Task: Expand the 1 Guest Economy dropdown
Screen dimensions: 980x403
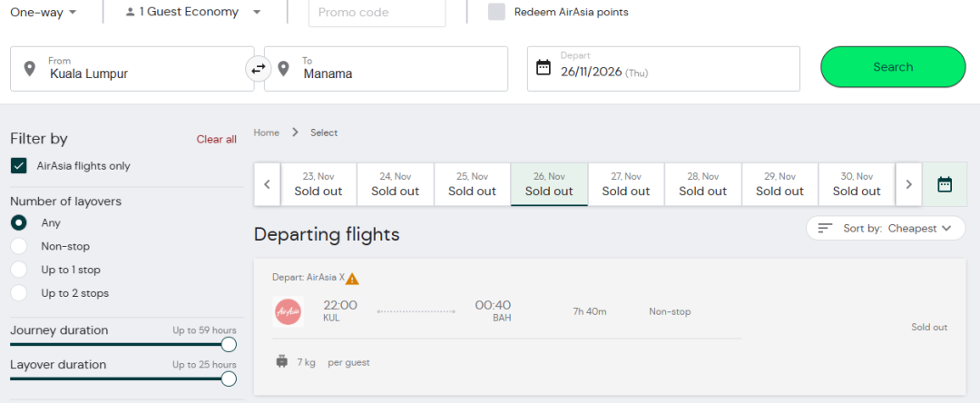Action: click(193, 12)
